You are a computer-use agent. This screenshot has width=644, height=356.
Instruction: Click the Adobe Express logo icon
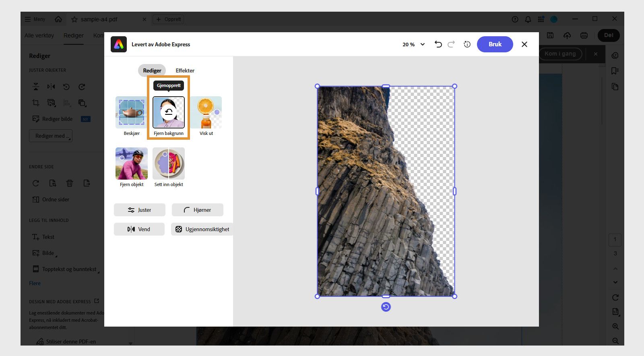(x=119, y=44)
